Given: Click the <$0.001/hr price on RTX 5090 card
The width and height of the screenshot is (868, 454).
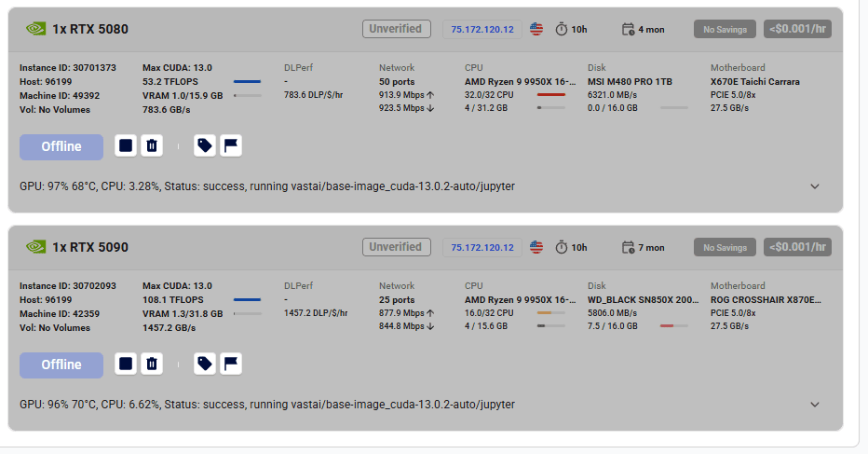Looking at the screenshot, I should point(797,247).
